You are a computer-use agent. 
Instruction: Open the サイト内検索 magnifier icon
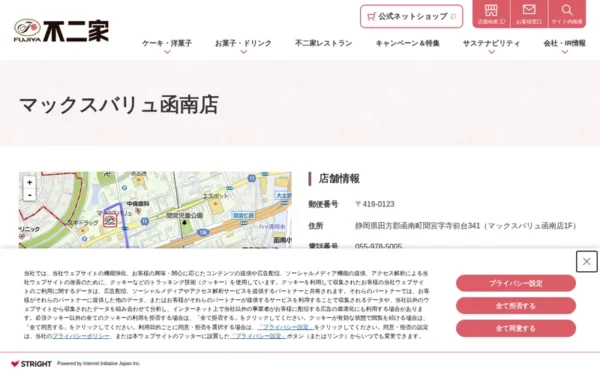[567, 14]
